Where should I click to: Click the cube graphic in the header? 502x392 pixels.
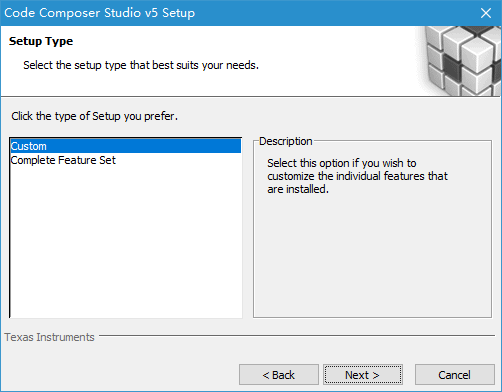460,61
